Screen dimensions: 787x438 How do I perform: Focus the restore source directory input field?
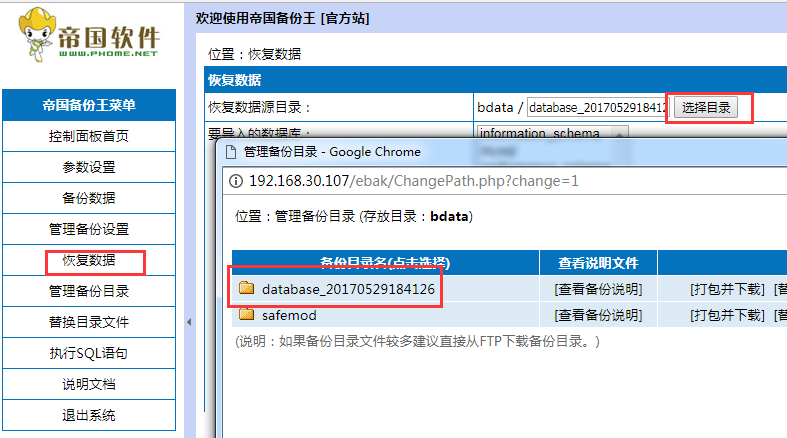pos(598,107)
